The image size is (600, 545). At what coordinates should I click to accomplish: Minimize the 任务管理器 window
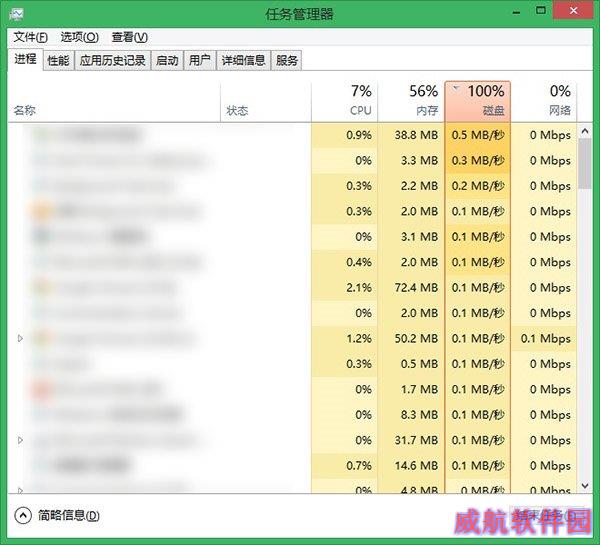[517, 11]
